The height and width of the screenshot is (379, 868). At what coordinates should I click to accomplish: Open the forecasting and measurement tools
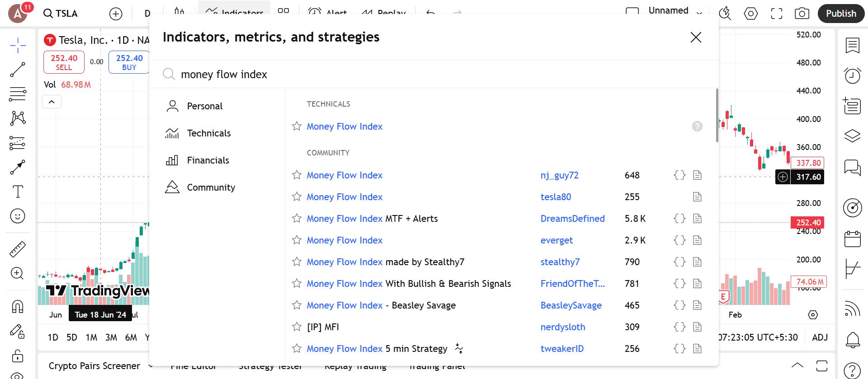click(x=18, y=143)
